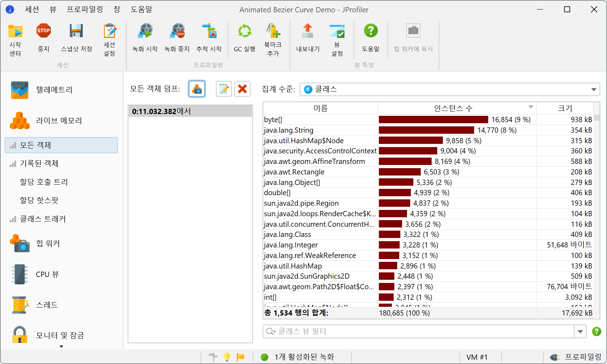Run garbage collection via GC 실행
This screenshot has height=364, width=607.
coord(245,38)
